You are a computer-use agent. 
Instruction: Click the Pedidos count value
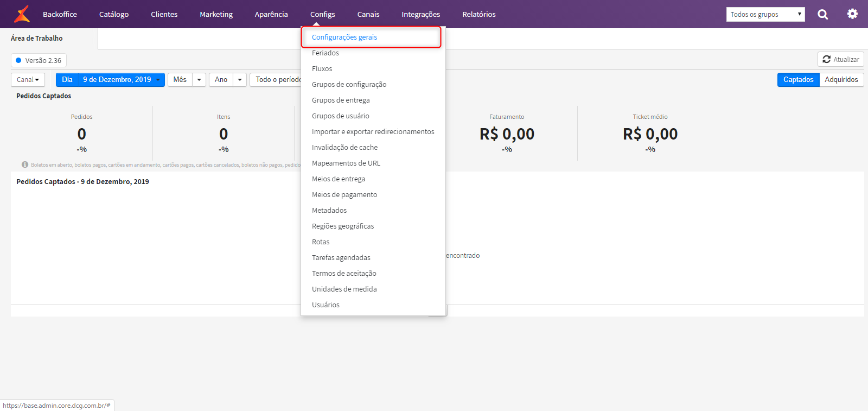(81, 134)
